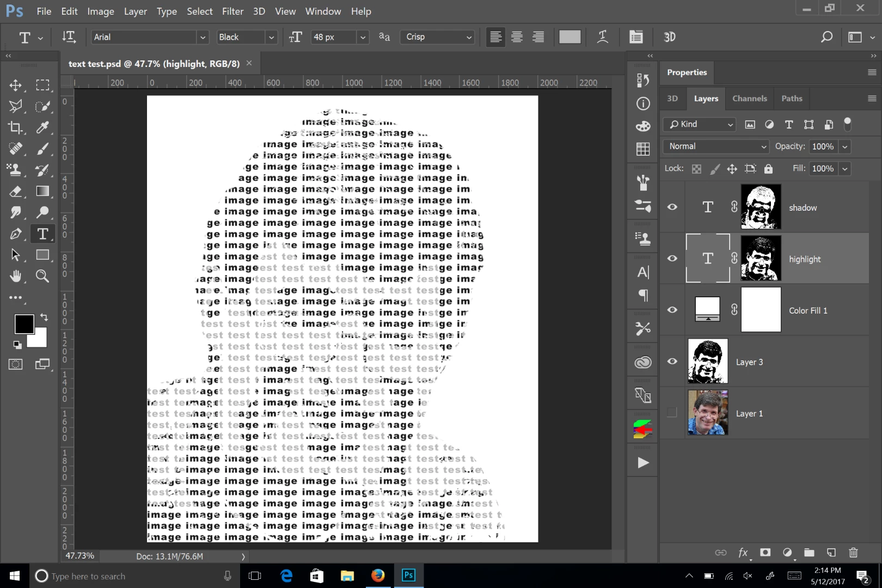Switch to the Channels tab
Image resolution: width=882 pixels, height=588 pixels.
pyautogui.click(x=750, y=99)
